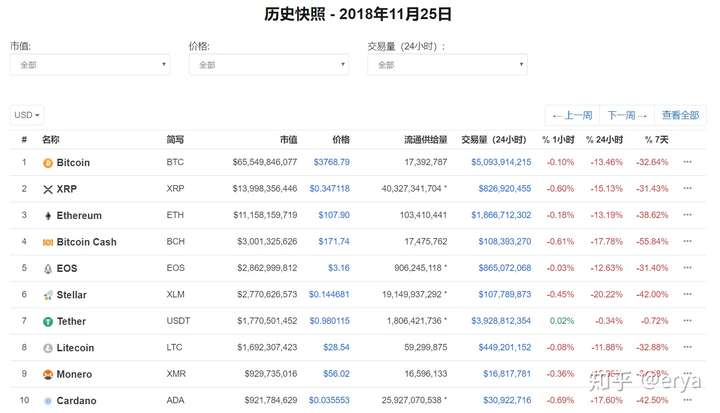Open the USD currency dropdown
The width and height of the screenshot is (720, 413).
click(27, 115)
